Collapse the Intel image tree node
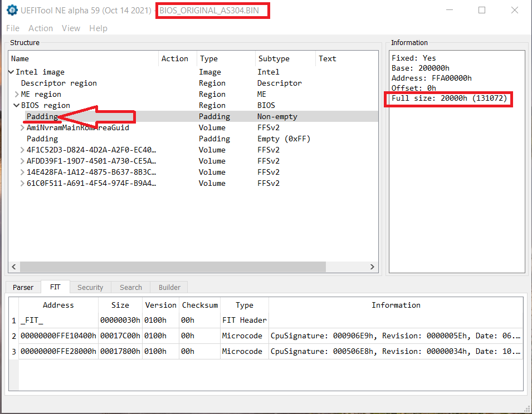Image resolution: width=532 pixels, height=414 pixels. pos(11,72)
